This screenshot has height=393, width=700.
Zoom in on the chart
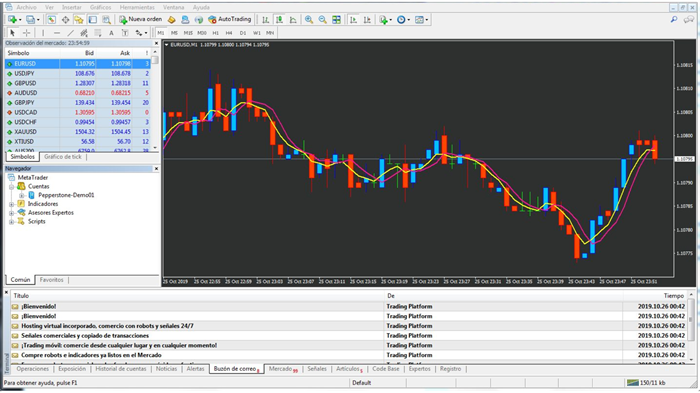click(308, 20)
